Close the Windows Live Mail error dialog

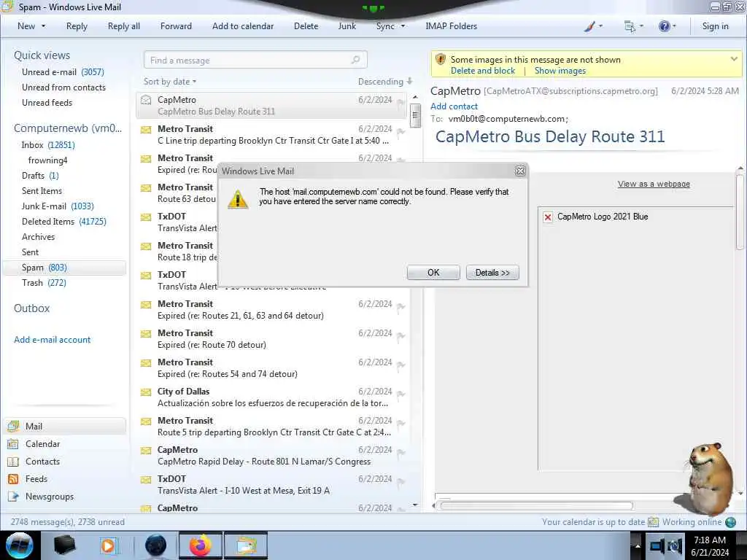(x=520, y=171)
